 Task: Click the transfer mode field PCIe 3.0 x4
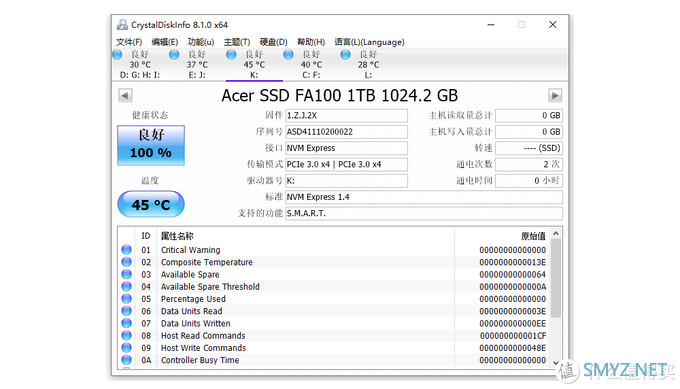click(347, 164)
